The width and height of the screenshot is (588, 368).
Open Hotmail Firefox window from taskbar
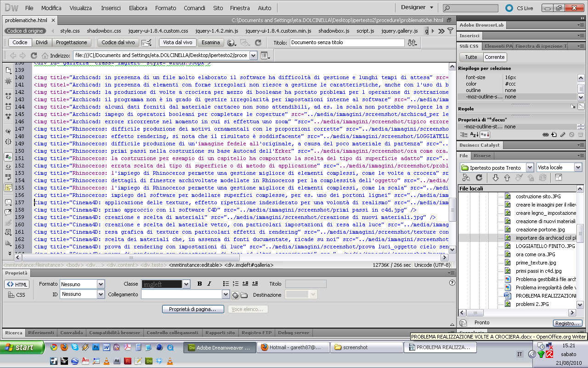pyautogui.click(x=294, y=347)
